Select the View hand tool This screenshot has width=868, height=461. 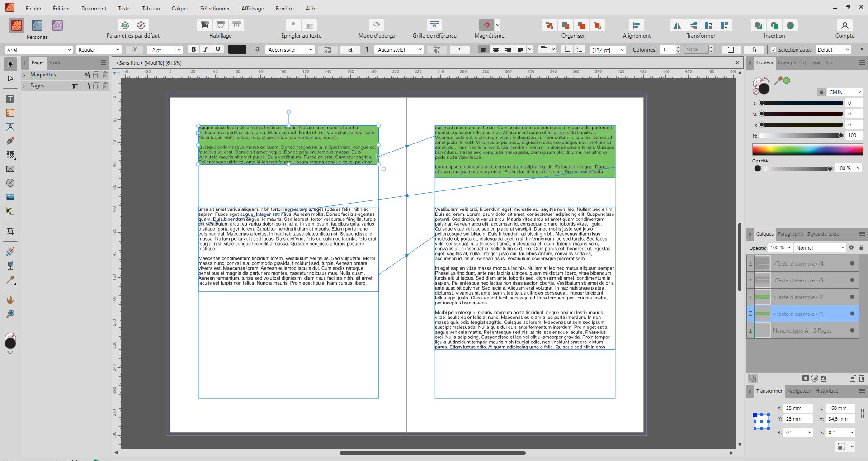pos(10,300)
